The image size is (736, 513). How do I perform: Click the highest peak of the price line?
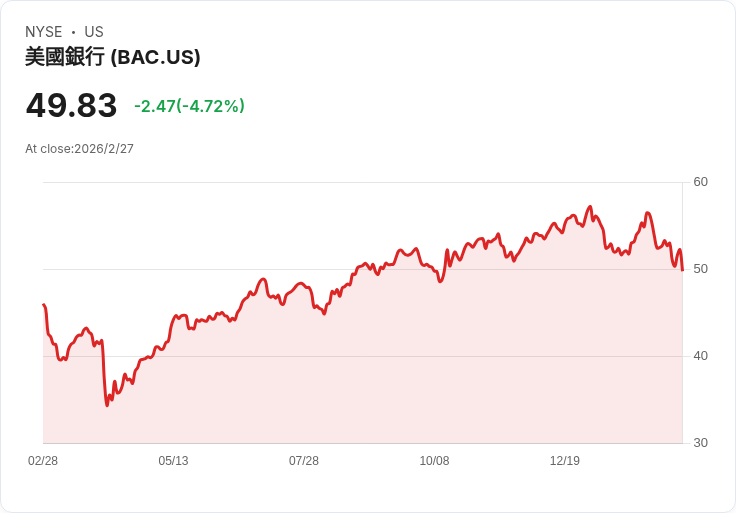point(590,207)
